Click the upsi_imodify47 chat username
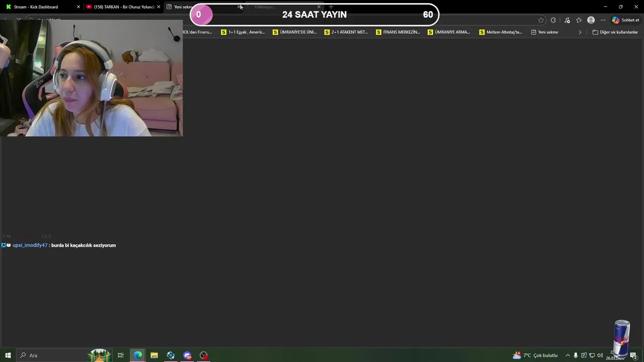This screenshot has height=362, width=644. tap(30, 245)
